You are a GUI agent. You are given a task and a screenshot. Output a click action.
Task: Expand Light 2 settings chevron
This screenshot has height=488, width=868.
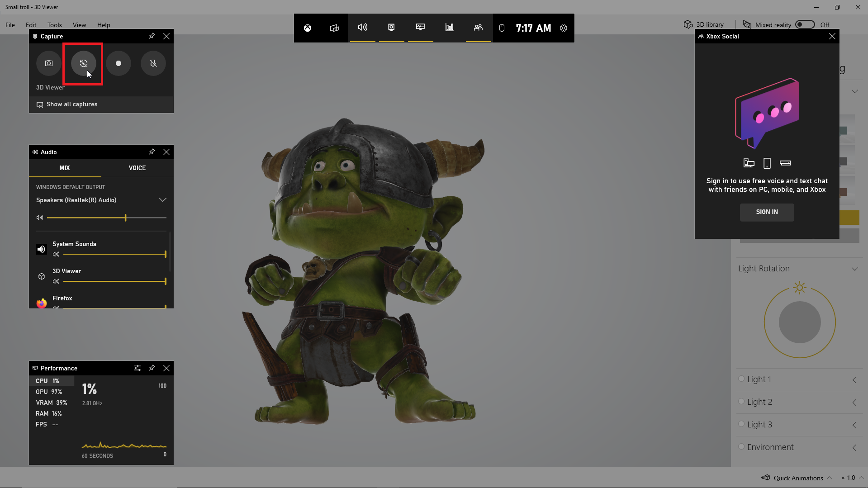point(854,403)
